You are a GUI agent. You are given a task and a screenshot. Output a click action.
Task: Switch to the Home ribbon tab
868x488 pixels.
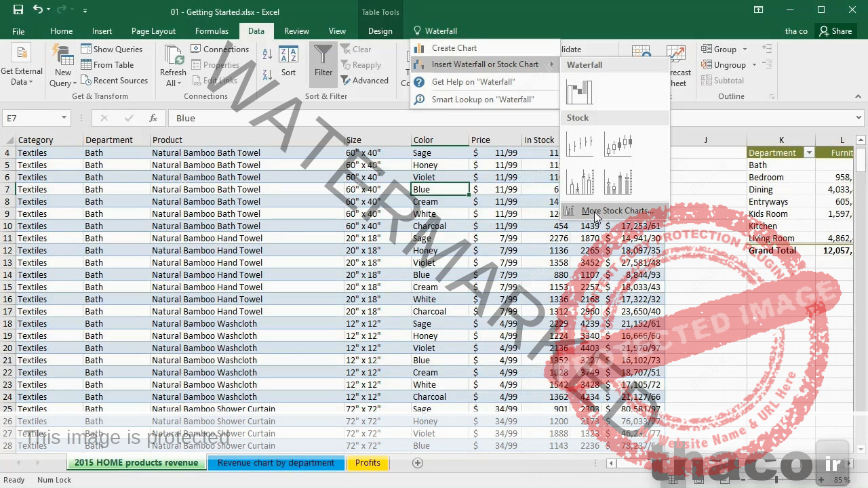pos(61,30)
